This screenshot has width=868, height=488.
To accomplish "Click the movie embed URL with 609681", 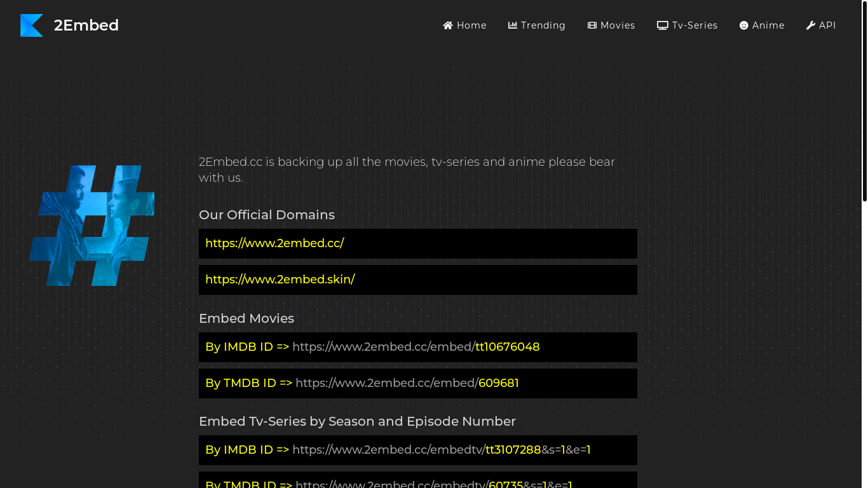I will point(418,383).
